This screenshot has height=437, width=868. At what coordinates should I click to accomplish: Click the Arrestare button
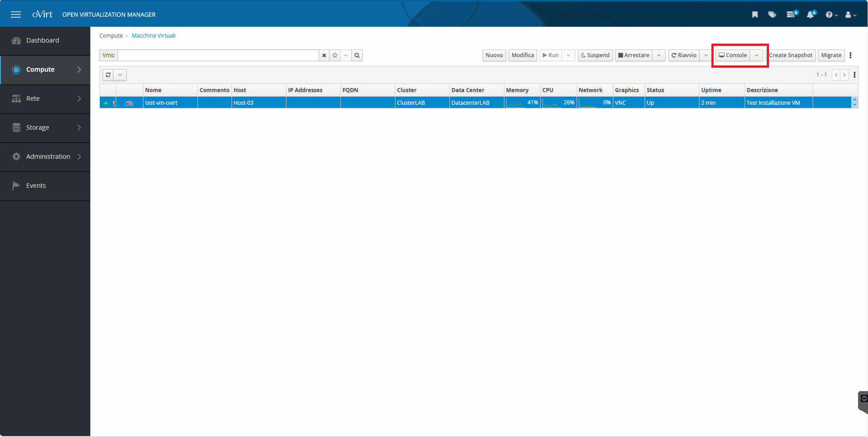(634, 55)
